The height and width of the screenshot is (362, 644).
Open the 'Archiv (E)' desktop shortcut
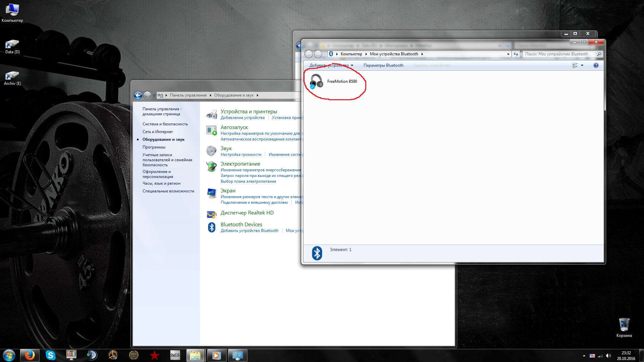click(x=12, y=78)
